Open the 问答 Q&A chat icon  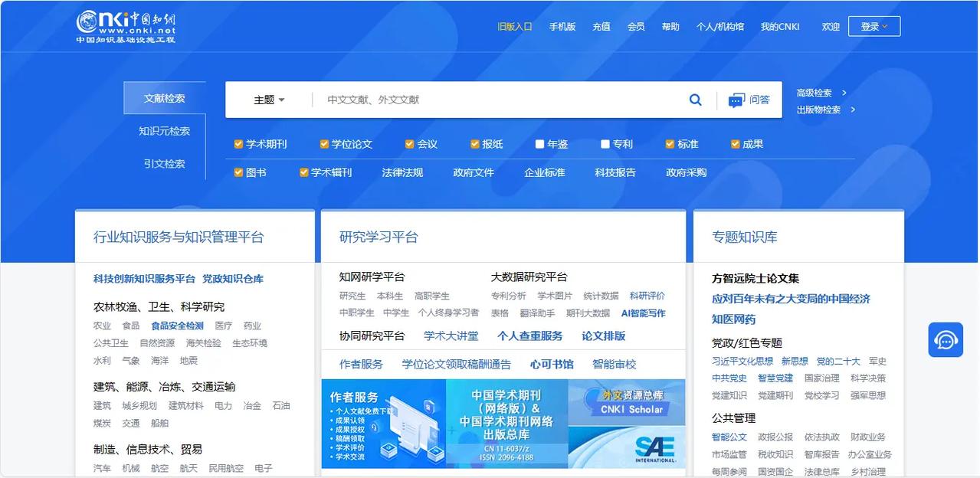(749, 99)
